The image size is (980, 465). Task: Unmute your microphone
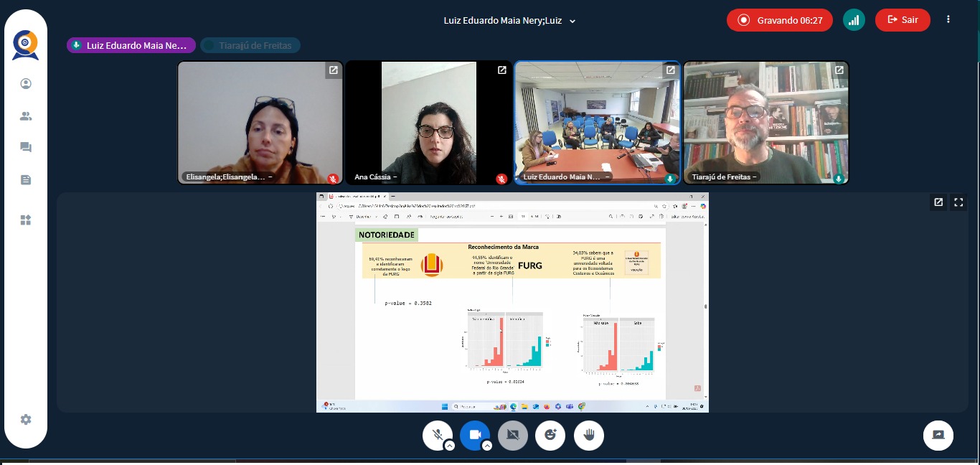[x=437, y=435]
